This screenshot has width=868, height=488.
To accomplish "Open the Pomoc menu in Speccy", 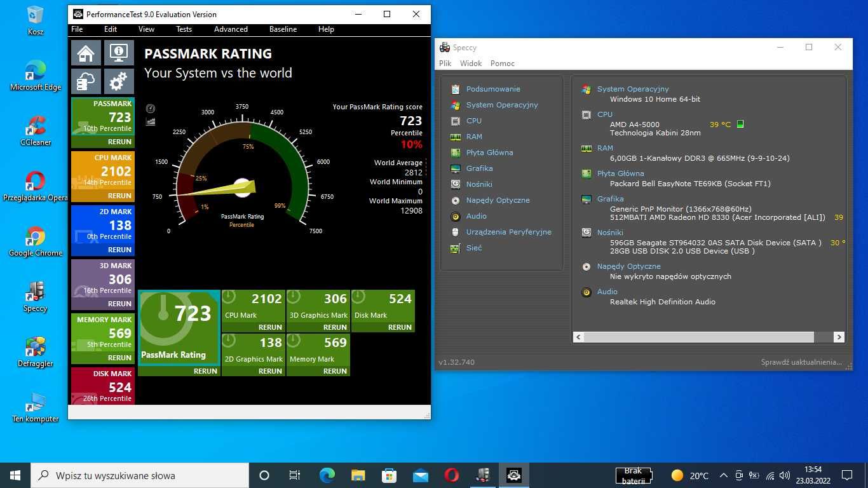I will pos(503,64).
